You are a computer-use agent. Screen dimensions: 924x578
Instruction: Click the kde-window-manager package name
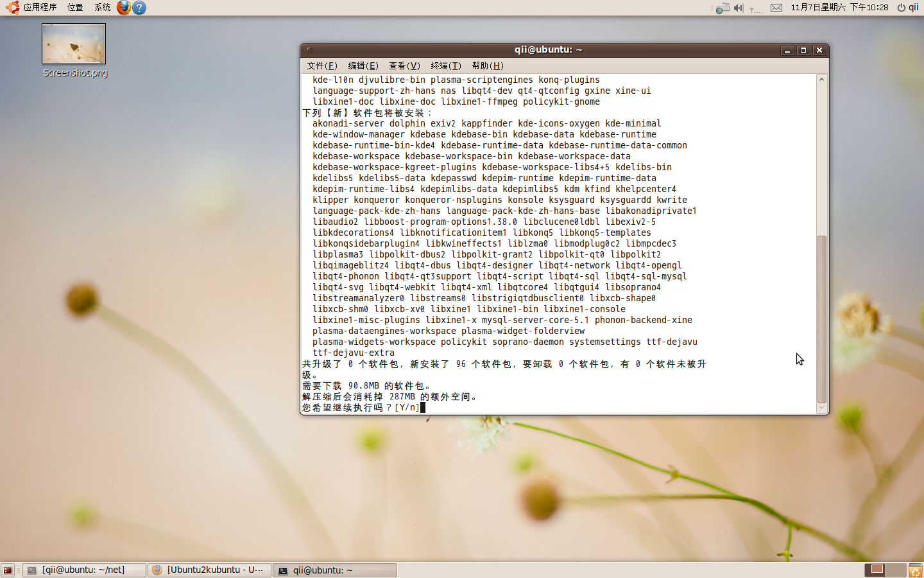point(359,135)
